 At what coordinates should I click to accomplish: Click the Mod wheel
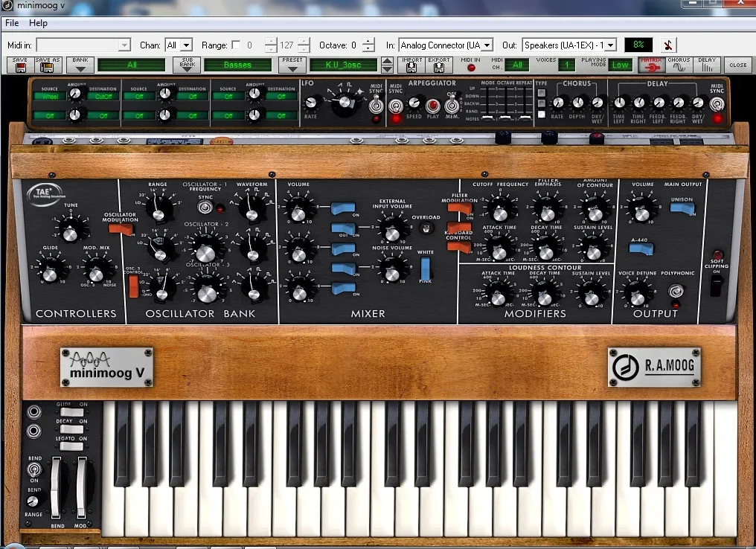[x=81, y=488]
